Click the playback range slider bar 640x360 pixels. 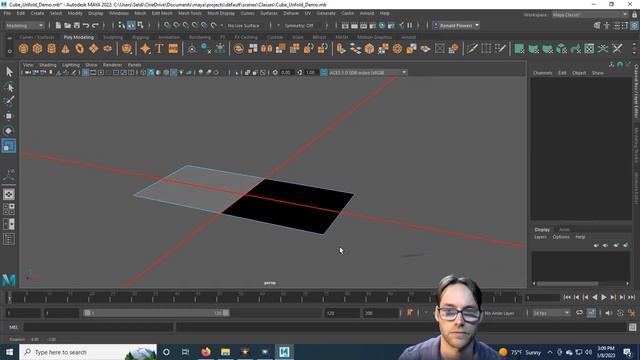pos(156,313)
